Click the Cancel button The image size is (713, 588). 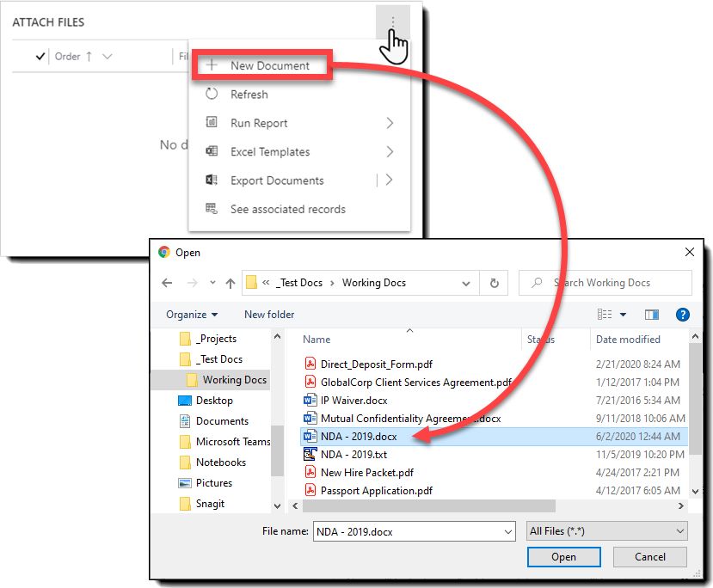point(650,557)
